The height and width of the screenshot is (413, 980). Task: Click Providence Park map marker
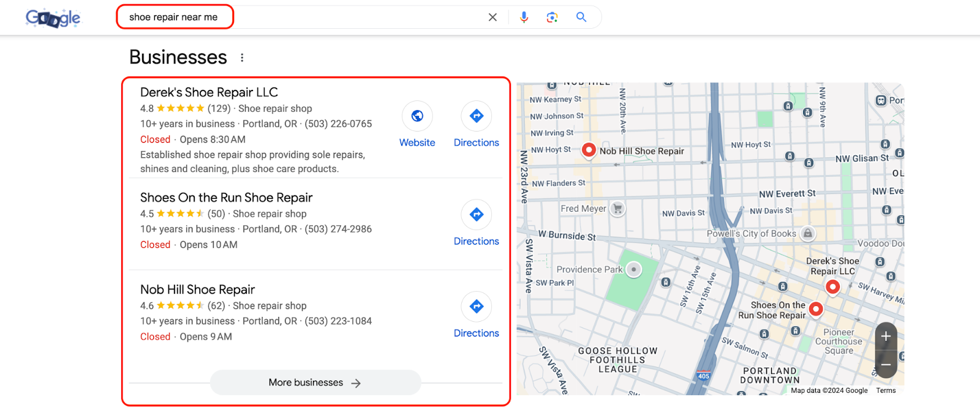(634, 269)
